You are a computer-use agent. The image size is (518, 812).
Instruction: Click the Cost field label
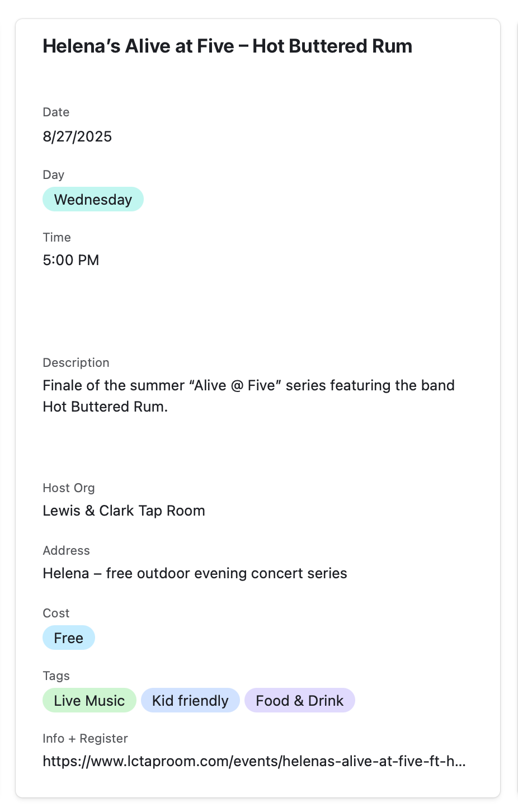pyautogui.click(x=56, y=613)
